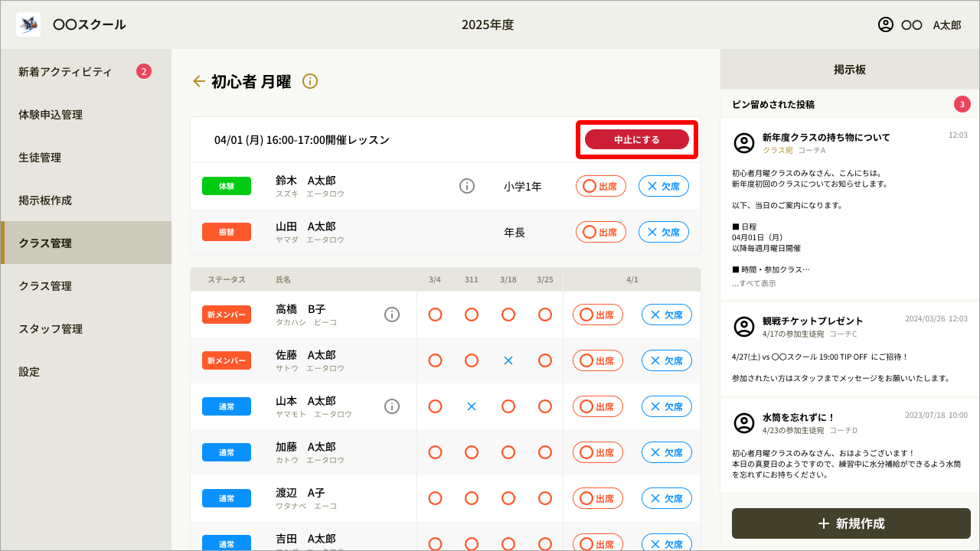Click the pinned posts count badge
Screen dimensions: 980x551
(962, 104)
